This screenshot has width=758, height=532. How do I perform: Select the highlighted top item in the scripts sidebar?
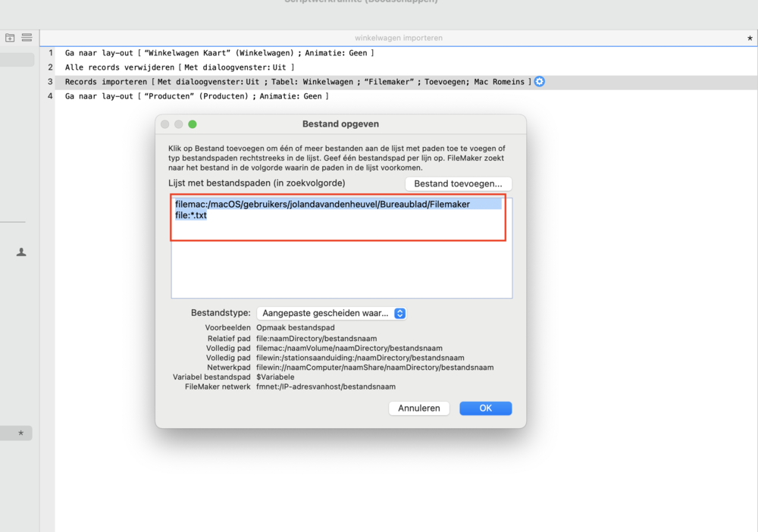pos(17,60)
